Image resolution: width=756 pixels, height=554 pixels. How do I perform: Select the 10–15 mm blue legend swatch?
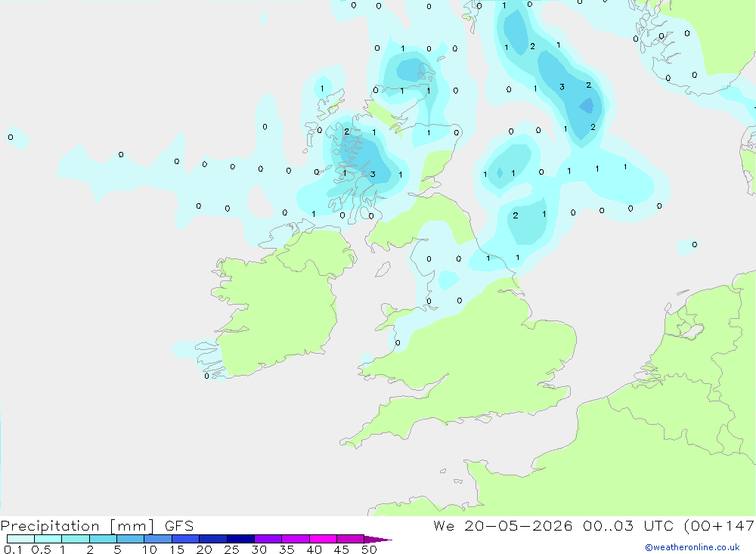click(158, 539)
